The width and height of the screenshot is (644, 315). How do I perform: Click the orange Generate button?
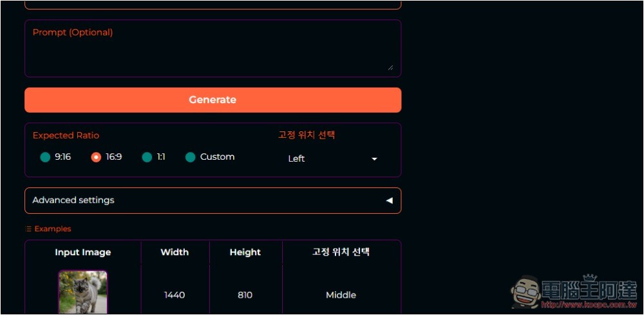click(213, 100)
